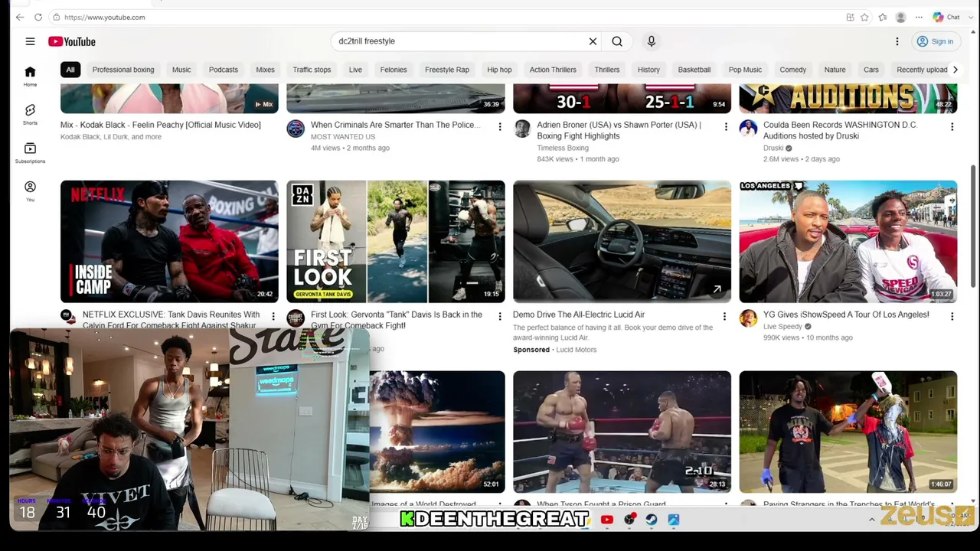This screenshot has height=551, width=980.
Task: Click the magnifying glass search button
Action: point(617,41)
